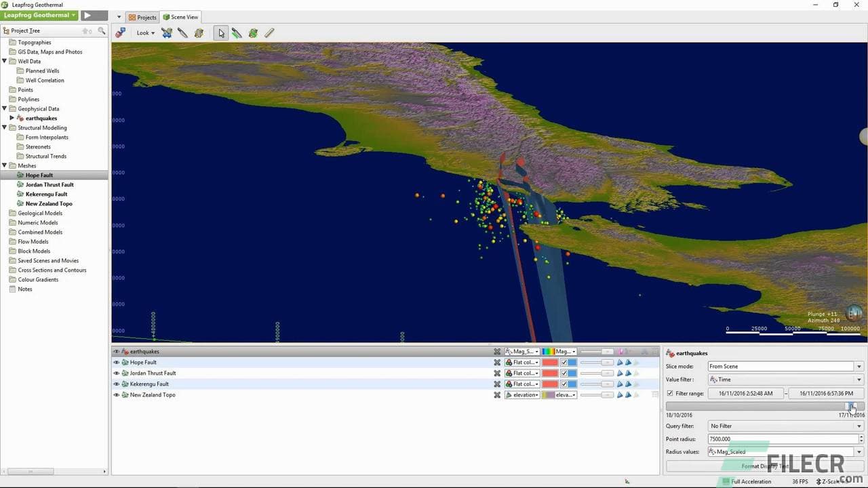Open the Look view dropdown
The height and width of the screenshot is (488, 868).
144,33
